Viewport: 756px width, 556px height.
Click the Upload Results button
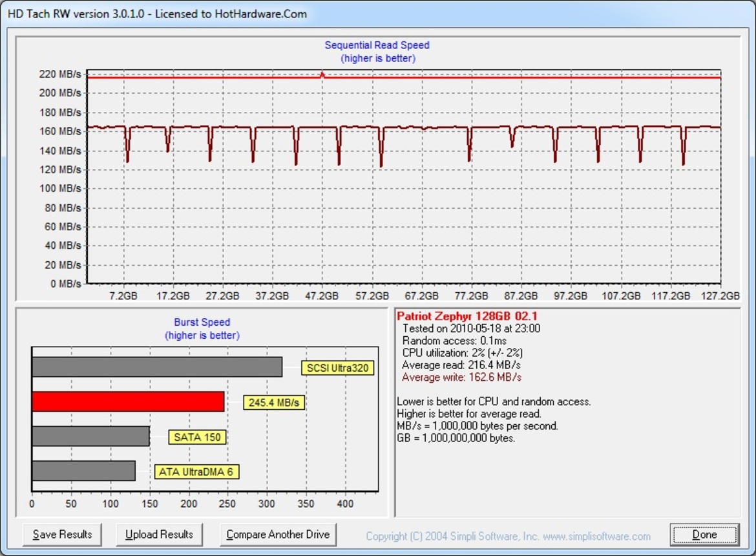coord(159,535)
